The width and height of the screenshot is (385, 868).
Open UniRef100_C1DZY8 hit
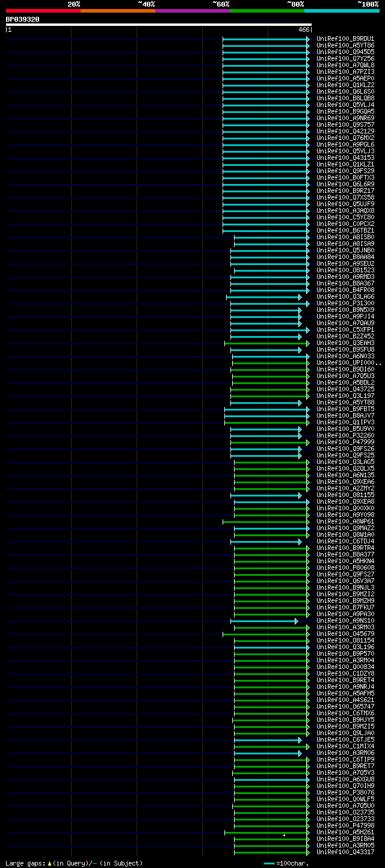point(345,674)
